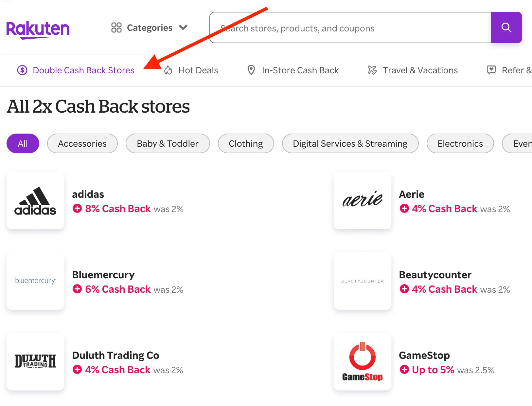Click Duluth Trading 4% Cash Back text

coord(118,370)
